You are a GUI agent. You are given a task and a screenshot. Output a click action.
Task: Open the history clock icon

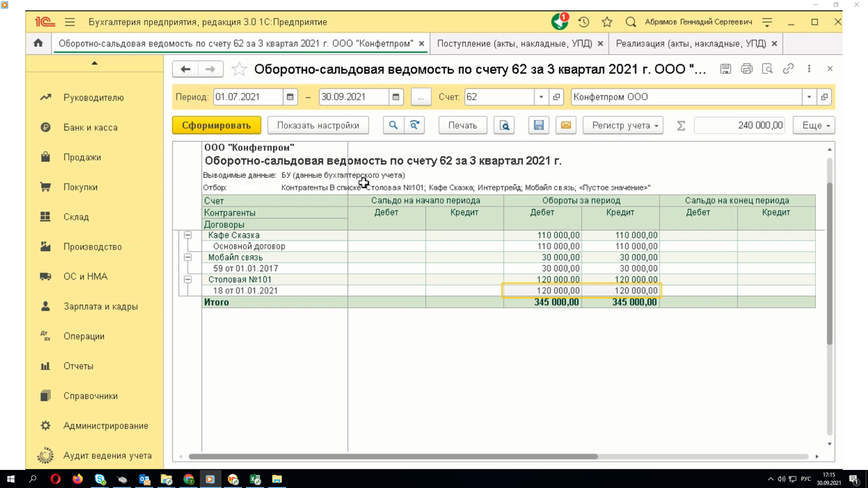(584, 22)
